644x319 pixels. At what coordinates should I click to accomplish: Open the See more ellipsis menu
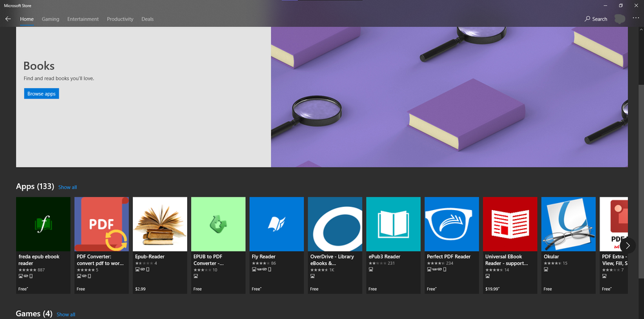[636, 18]
